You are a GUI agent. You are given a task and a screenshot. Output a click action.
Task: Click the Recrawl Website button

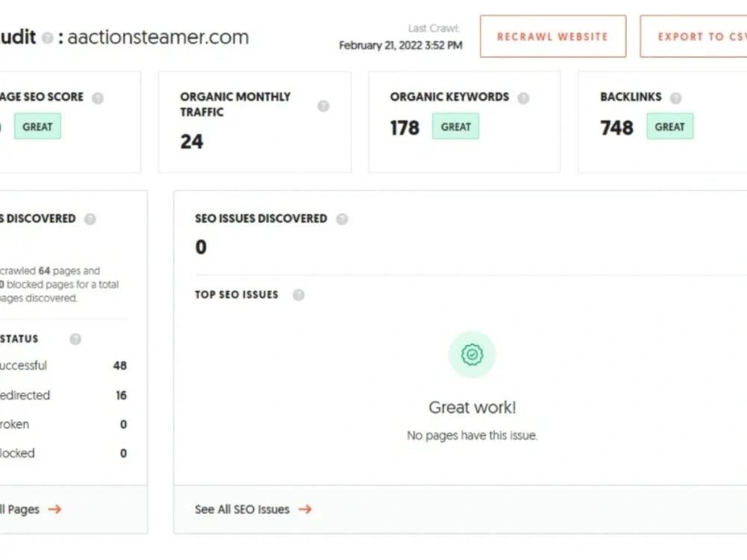pos(553,36)
